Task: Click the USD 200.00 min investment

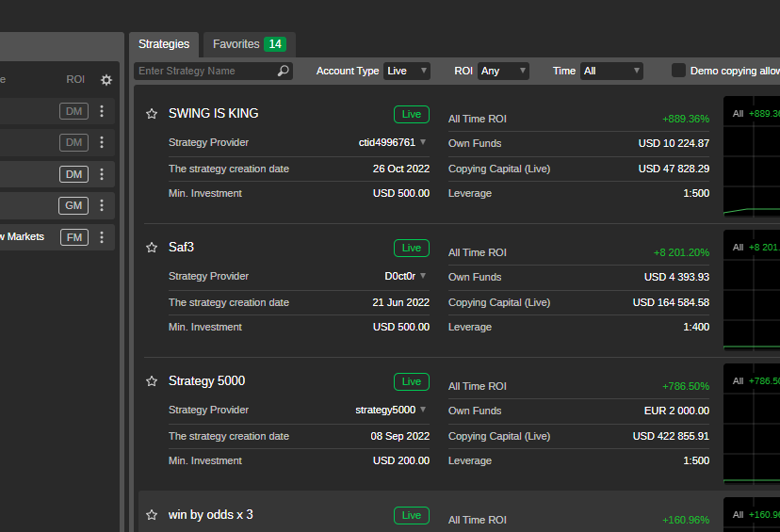Action: (401, 460)
